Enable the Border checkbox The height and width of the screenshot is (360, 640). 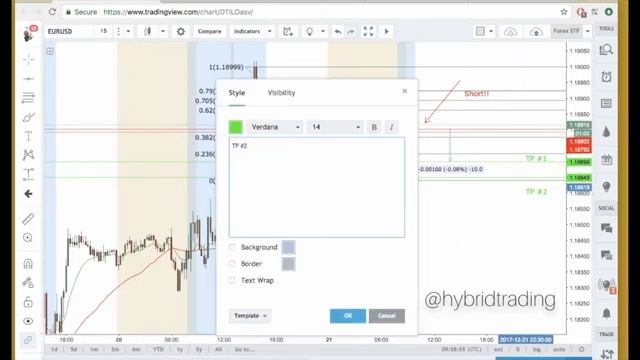[232, 264]
